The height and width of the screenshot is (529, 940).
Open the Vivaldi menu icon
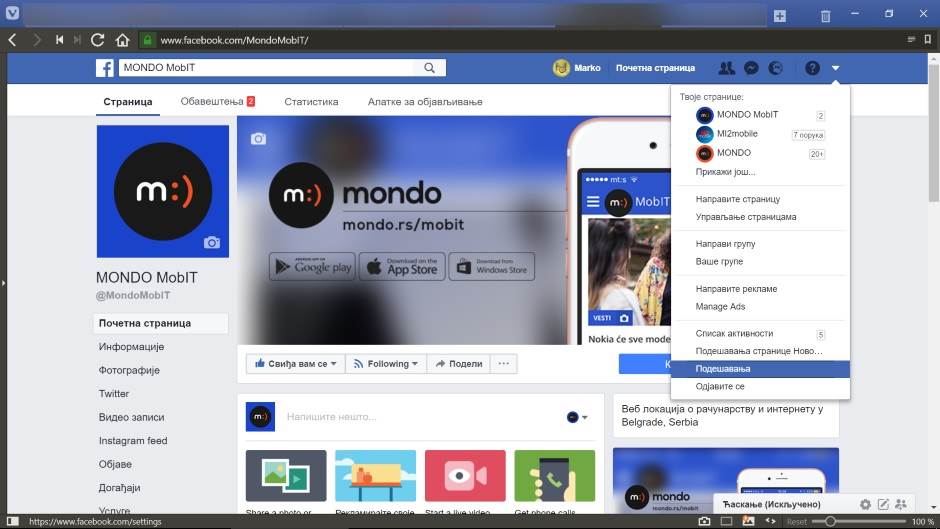[12, 13]
